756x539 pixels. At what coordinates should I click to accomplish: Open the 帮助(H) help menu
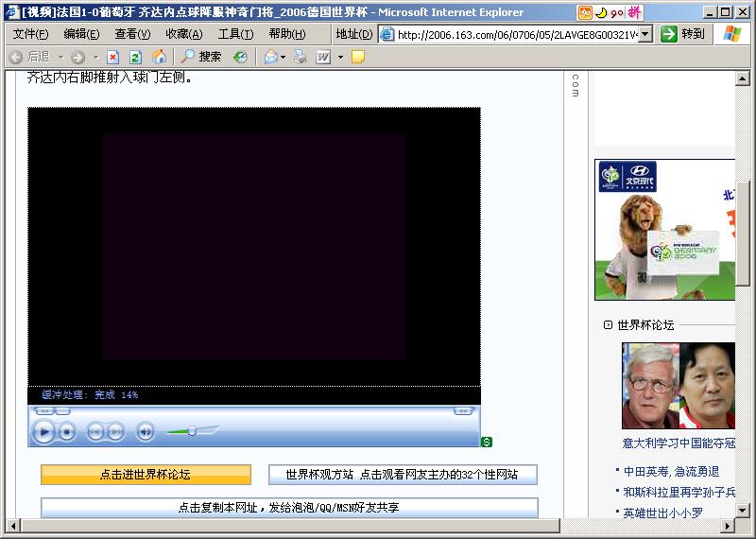[x=287, y=34]
